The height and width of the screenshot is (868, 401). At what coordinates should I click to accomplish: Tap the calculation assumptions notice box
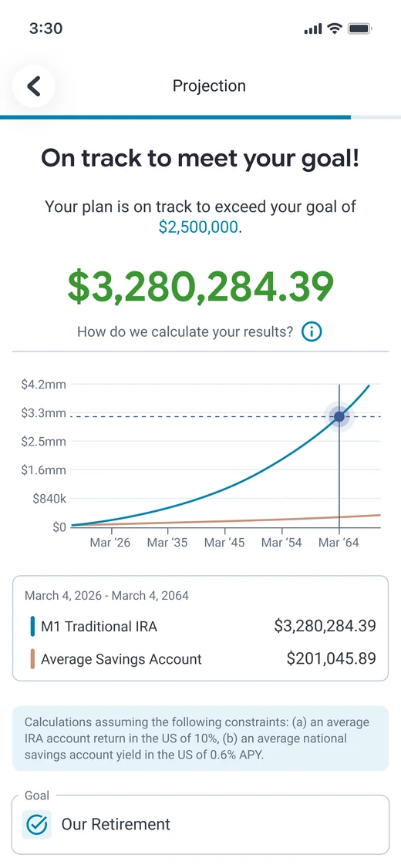pyautogui.click(x=200, y=738)
